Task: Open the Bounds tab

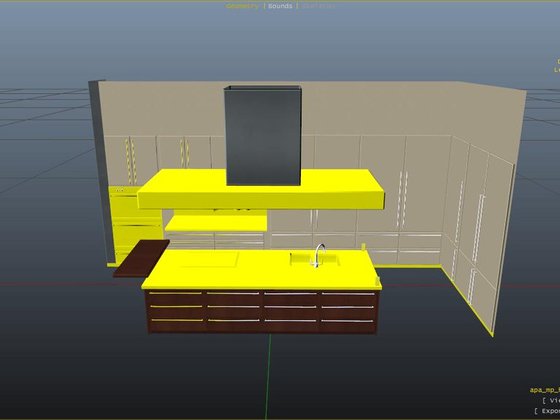Action: (280, 6)
